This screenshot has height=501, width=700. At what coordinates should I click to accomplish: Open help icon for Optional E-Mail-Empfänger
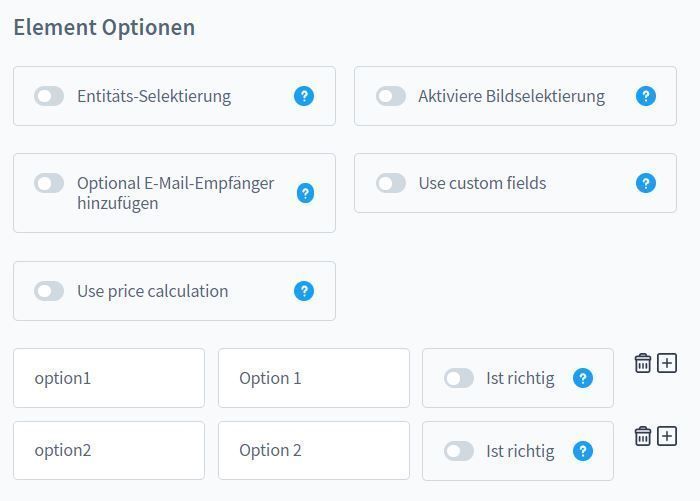pyautogui.click(x=305, y=193)
